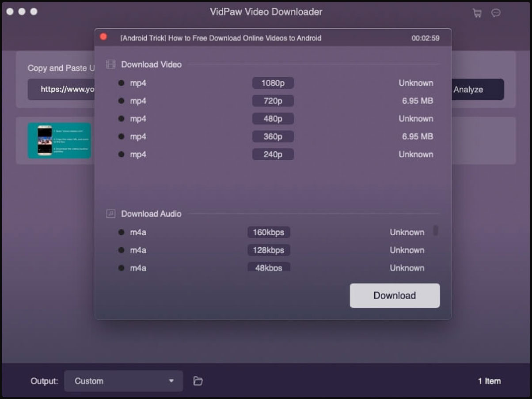Click the Download button
This screenshot has width=532, height=399.
(395, 296)
